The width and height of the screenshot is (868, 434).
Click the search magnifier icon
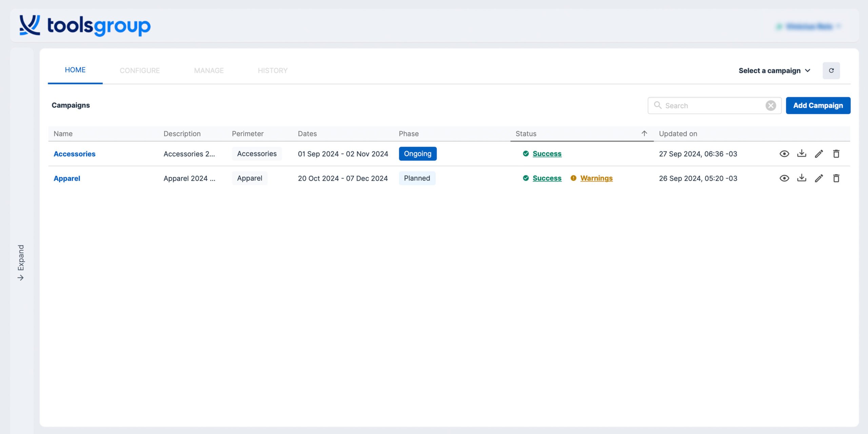pos(657,105)
